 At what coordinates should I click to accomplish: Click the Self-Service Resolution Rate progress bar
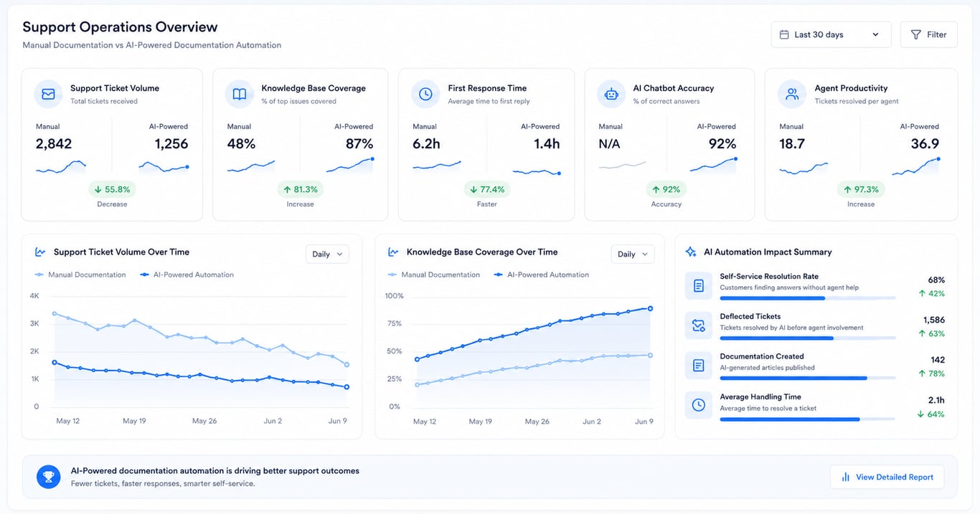coord(807,298)
